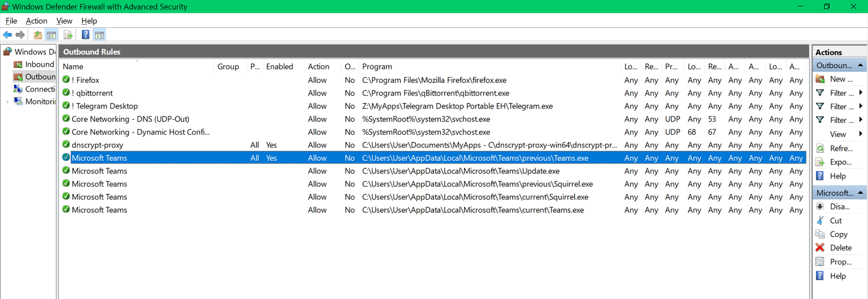Click the Monitoring tree icon
The width and height of the screenshot is (868, 299).
(x=18, y=102)
